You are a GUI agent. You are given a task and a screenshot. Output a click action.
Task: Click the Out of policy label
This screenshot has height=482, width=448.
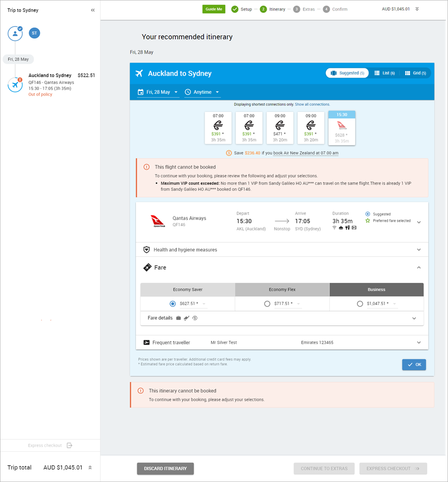[x=40, y=94]
